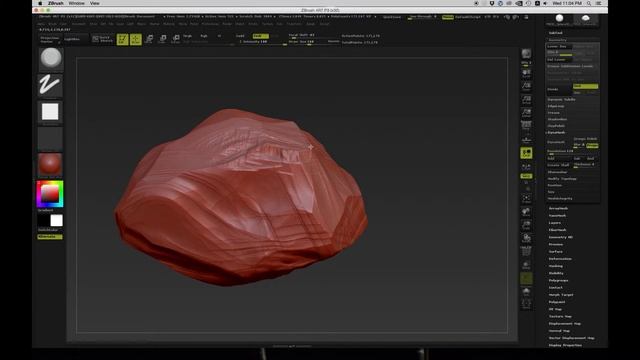Toggle the Zsub button

coord(260,36)
